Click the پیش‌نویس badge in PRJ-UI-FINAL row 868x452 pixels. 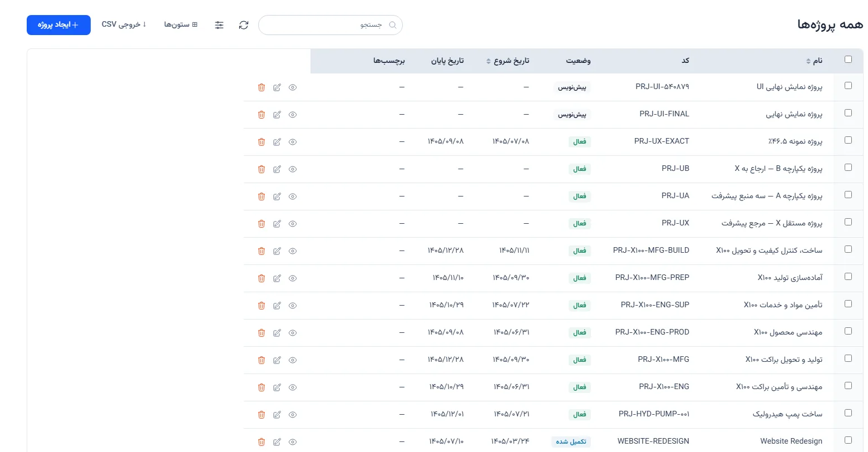[x=573, y=115]
